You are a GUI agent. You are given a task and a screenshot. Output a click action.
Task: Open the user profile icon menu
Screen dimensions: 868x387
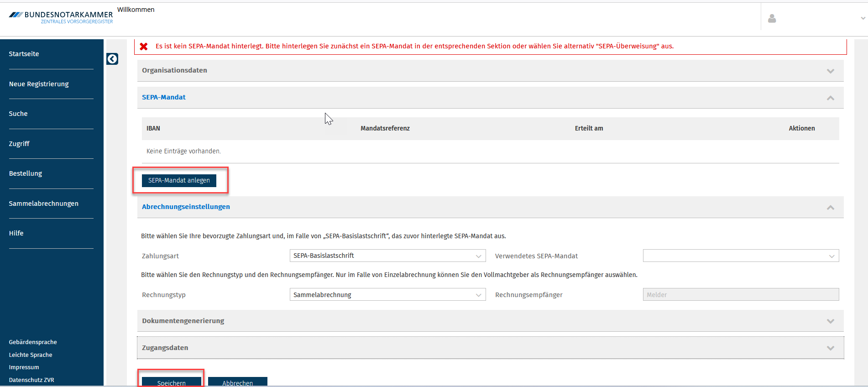click(x=772, y=18)
